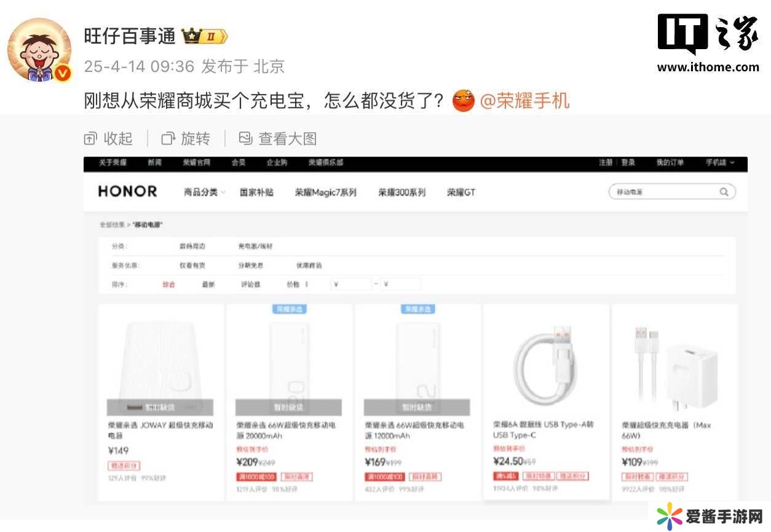Click the HONOR logo
Viewport: 771px width, 532px height.
tap(128, 192)
